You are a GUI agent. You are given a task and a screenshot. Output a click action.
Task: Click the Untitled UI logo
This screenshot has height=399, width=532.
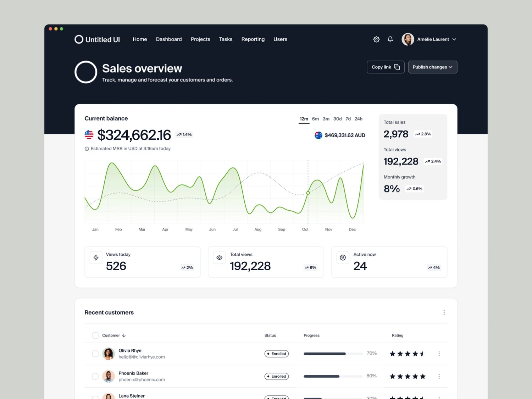97,39
